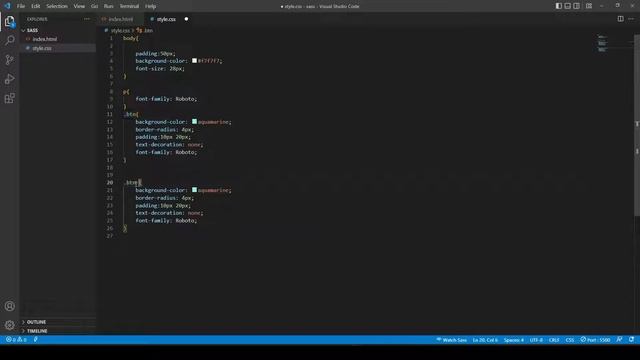Open the Terminal menu
The image size is (640, 360).
(129, 6)
